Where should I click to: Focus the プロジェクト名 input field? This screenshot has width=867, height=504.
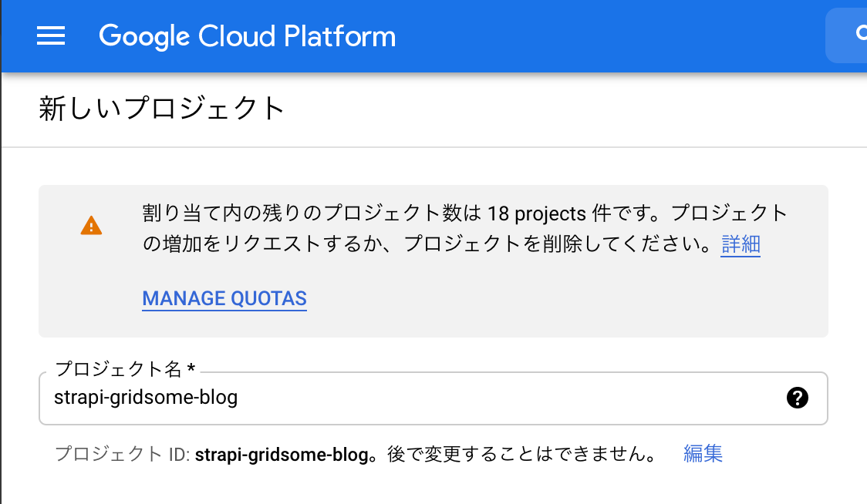pyautogui.click(x=433, y=398)
